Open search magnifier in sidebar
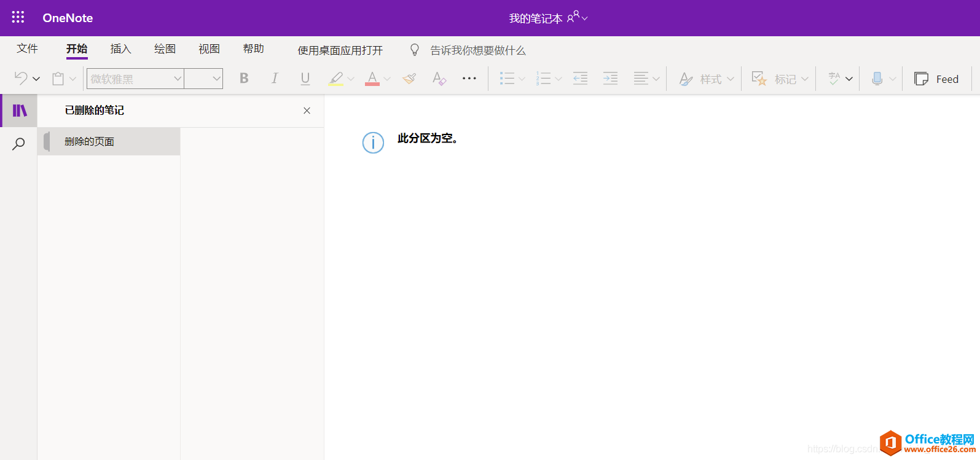Image resolution: width=980 pixels, height=460 pixels. pos(19,144)
